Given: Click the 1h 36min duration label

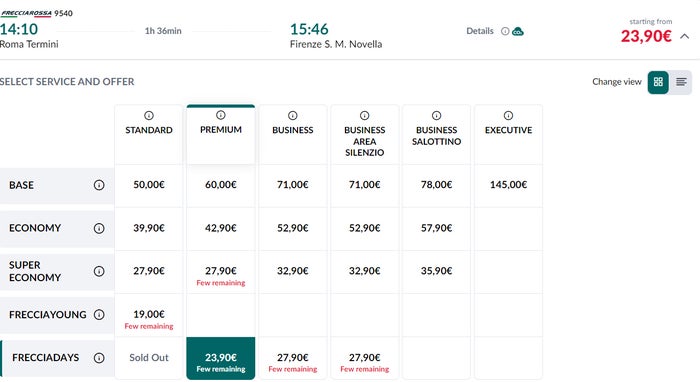Looking at the screenshot, I should coord(163,31).
